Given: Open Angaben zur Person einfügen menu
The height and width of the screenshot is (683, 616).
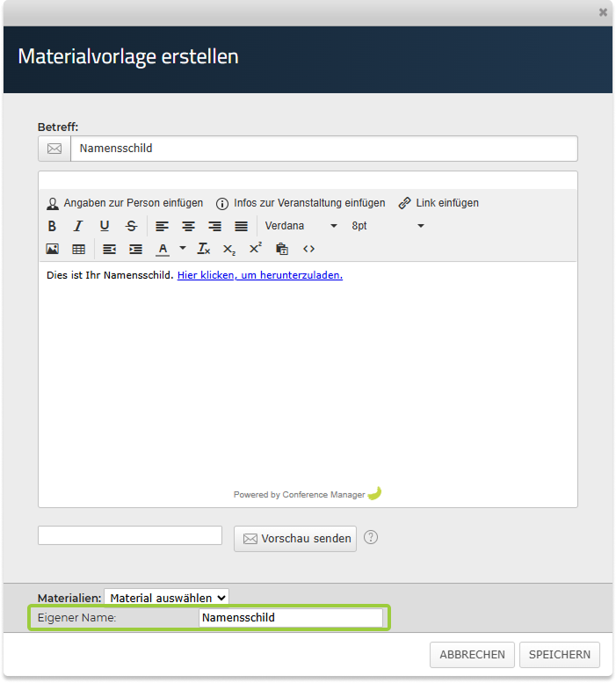Looking at the screenshot, I should [x=125, y=203].
